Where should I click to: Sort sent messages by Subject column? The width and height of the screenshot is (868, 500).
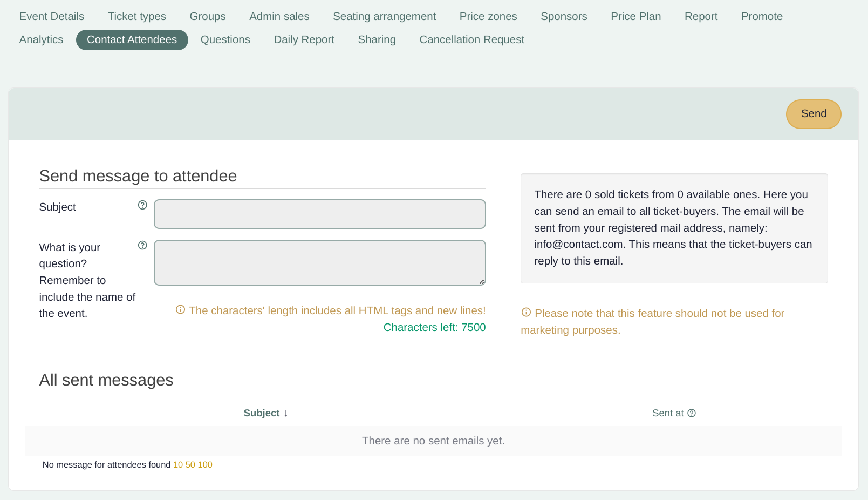click(266, 413)
